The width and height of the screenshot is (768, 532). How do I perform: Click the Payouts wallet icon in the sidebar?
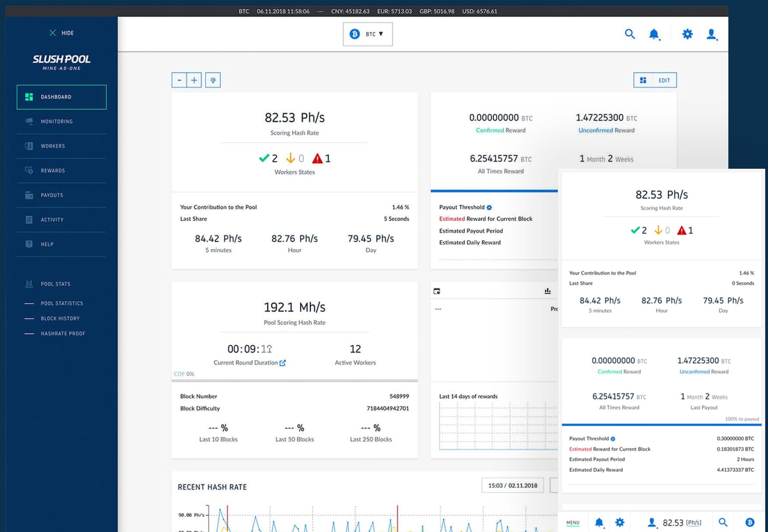[x=29, y=195]
